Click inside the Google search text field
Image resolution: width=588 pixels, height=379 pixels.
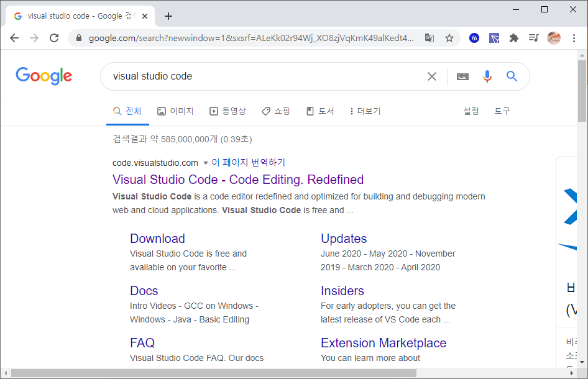point(261,76)
